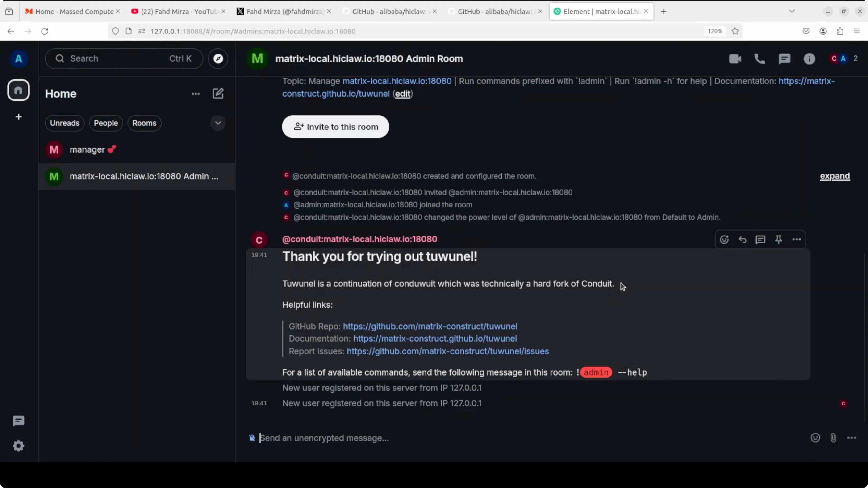Open the explore rooms compass icon
The image size is (868, 488).
point(218,59)
